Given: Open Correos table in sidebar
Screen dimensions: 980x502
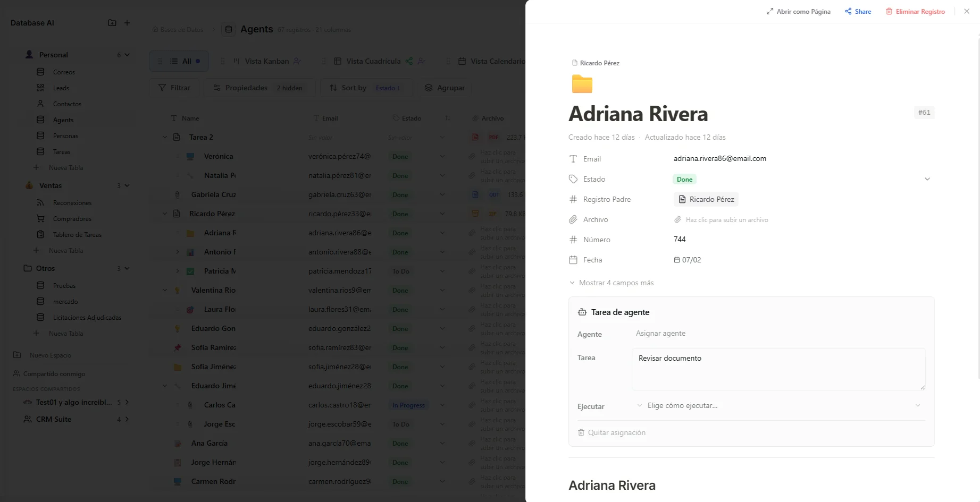Looking at the screenshot, I should 64,72.
